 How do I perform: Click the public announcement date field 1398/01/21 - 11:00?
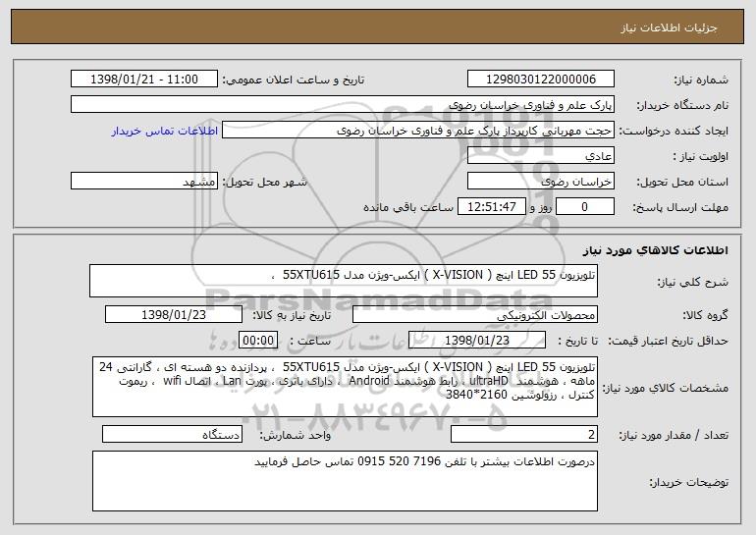coord(144,80)
